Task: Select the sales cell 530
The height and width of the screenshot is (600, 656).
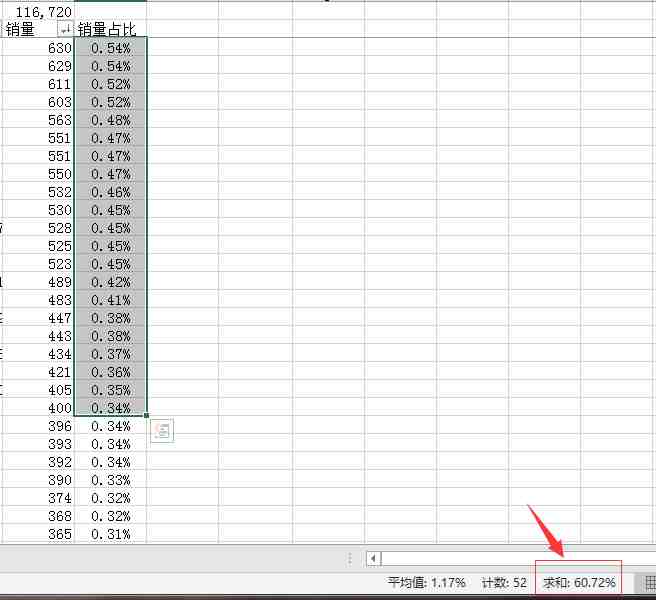Action: tap(38, 210)
